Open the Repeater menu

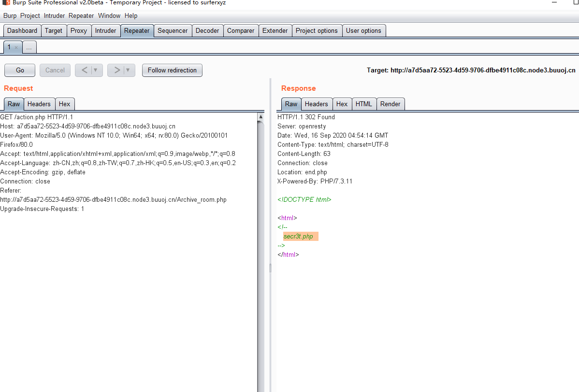coord(81,16)
